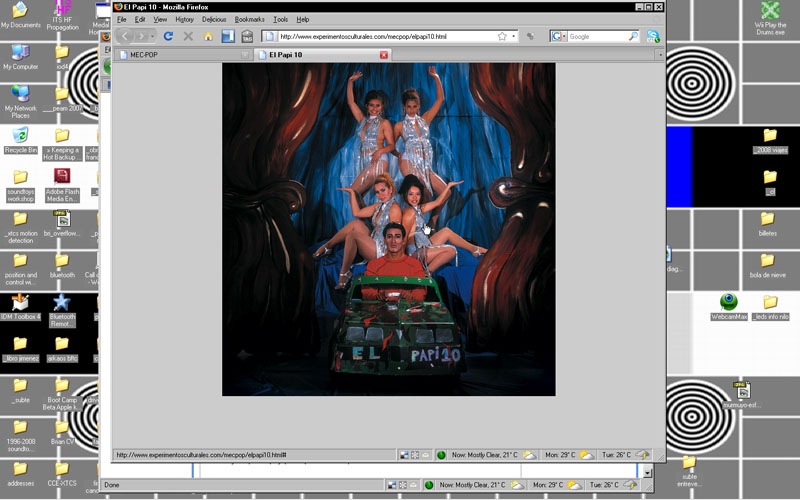Bookmark page with star icon
Viewport: 800px width, 500px height.
pos(502,36)
